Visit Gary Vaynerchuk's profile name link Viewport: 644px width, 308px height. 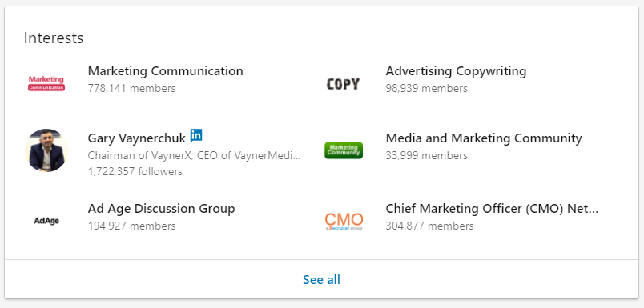(137, 138)
